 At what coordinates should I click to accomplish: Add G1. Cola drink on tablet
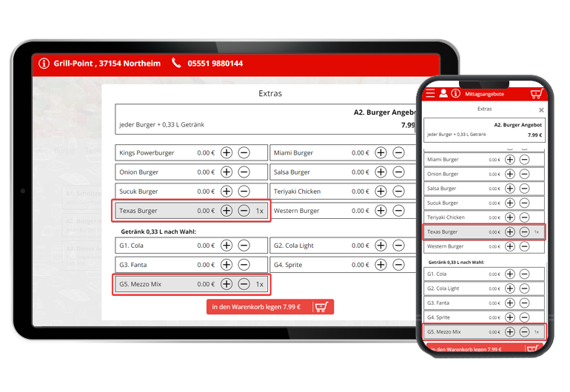point(227,246)
